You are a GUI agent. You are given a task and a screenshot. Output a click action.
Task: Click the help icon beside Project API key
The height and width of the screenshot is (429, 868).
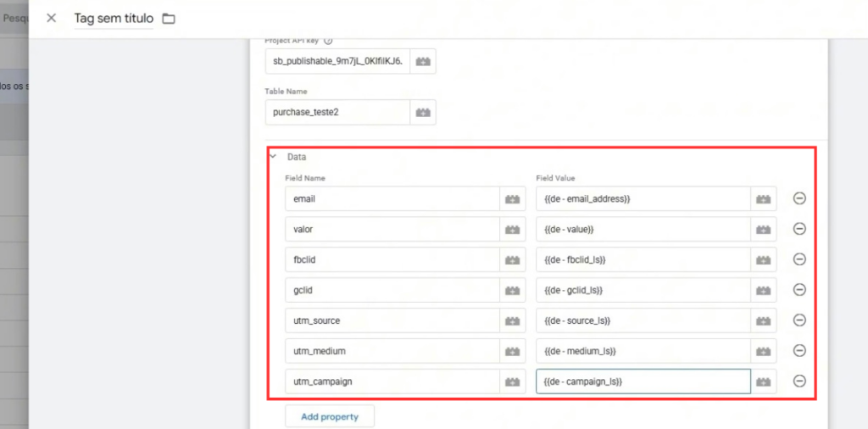point(328,40)
